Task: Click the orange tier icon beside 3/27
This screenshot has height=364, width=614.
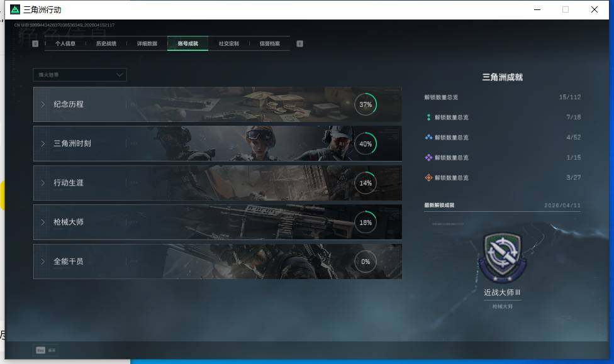Action: point(428,178)
